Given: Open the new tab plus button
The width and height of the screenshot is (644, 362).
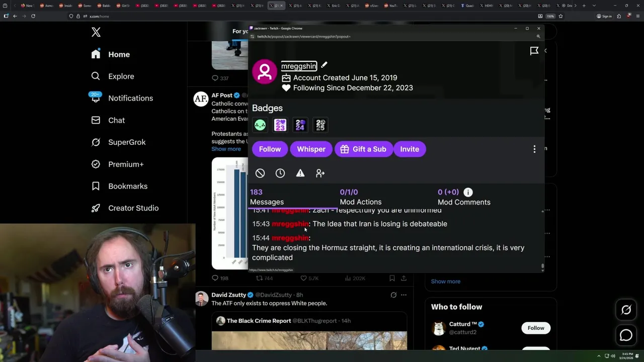Looking at the screenshot, I should [584, 6].
